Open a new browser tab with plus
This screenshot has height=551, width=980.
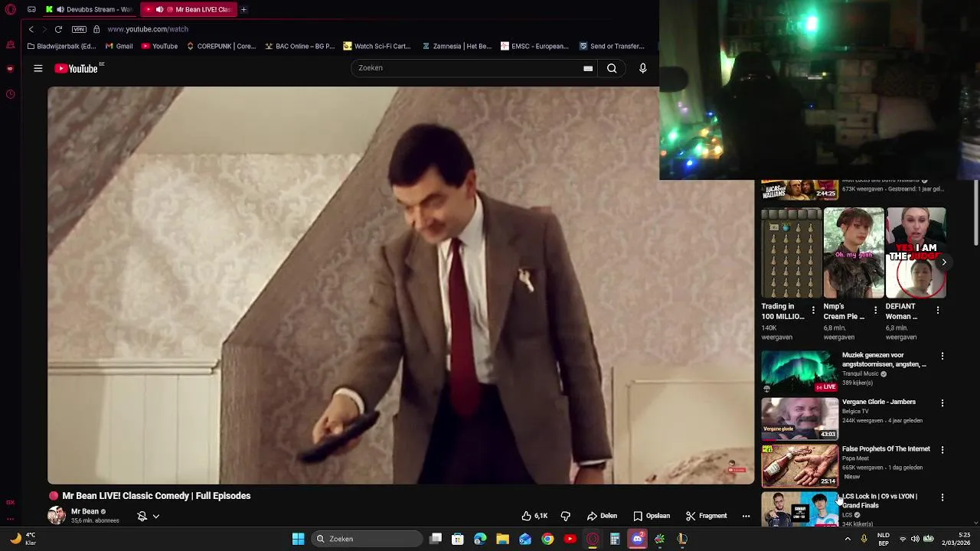click(243, 9)
